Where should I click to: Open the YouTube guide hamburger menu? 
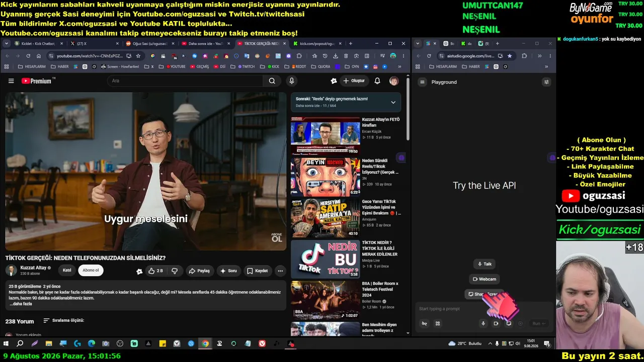click(11, 81)
